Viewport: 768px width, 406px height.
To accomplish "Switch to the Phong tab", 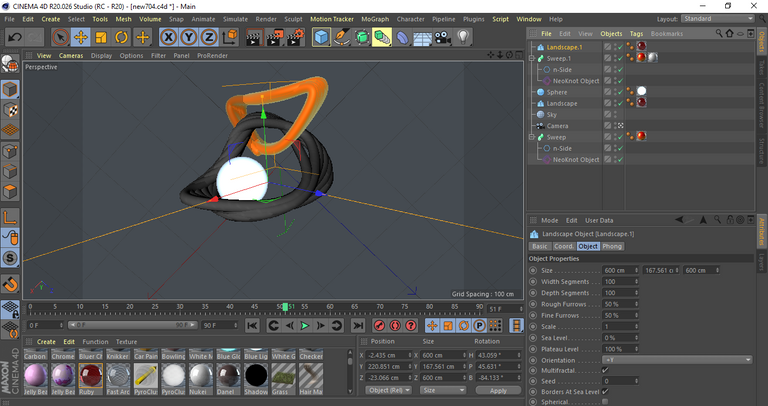I will (x=612, y=246).
